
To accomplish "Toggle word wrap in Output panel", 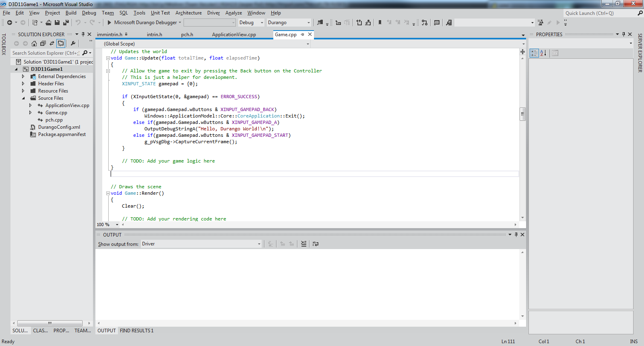I will point(316,244).
